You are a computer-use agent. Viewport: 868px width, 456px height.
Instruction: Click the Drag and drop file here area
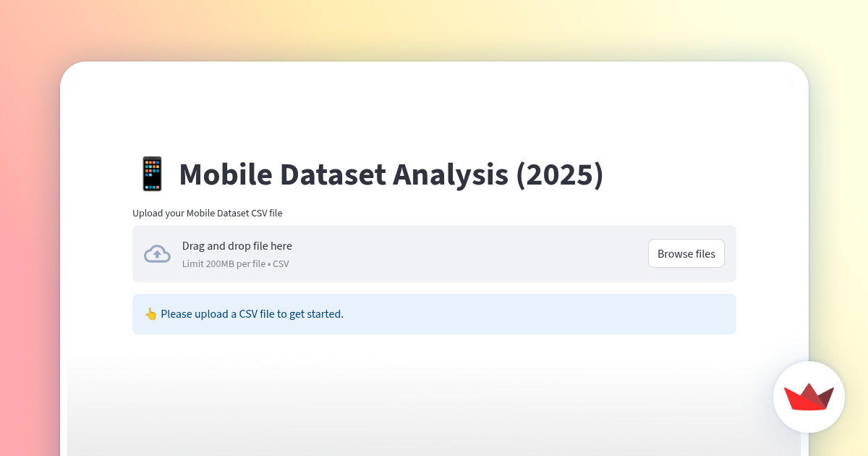click(x=237, y=246)
